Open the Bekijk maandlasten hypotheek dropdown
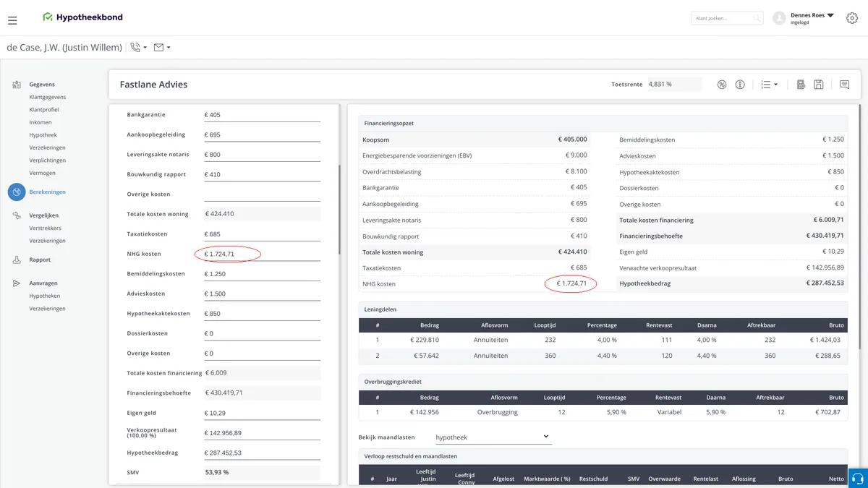868x488 pixels. [x=492, y=437]
